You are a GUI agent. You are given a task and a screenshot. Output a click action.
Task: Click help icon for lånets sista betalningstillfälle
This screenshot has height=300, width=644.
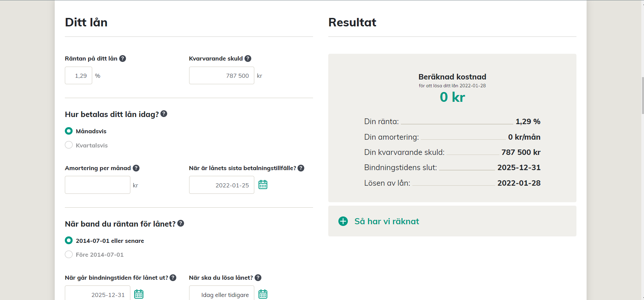[x=301, y=168]
